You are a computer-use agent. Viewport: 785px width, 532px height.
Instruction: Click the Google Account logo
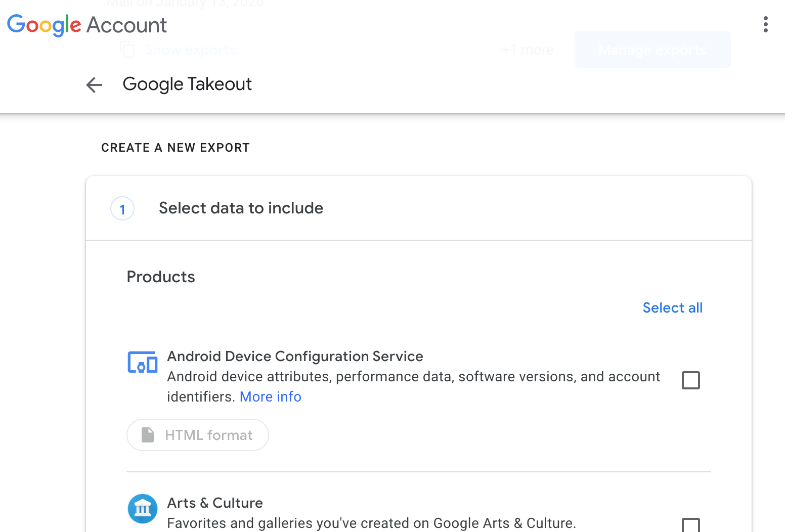point(87,25)
